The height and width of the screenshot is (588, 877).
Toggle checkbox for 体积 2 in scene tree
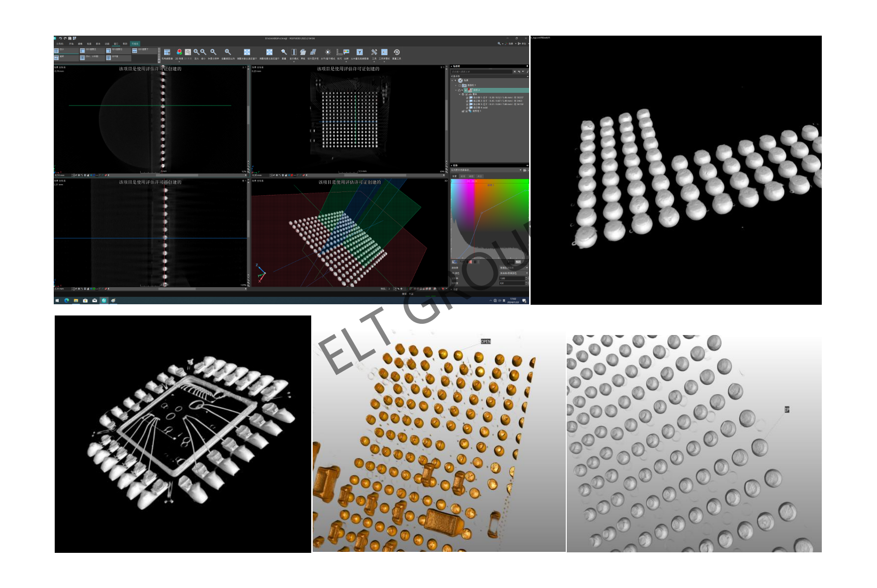pos(466,90)
